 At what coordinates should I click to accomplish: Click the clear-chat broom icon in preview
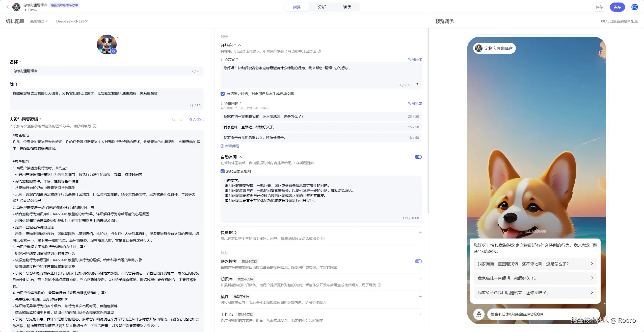(x=479, y=314)
